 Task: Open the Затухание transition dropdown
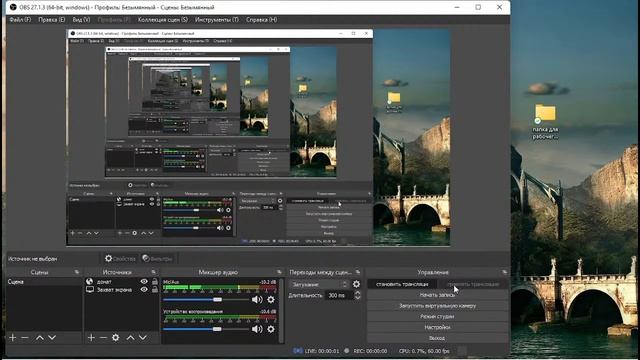point(319,284)
